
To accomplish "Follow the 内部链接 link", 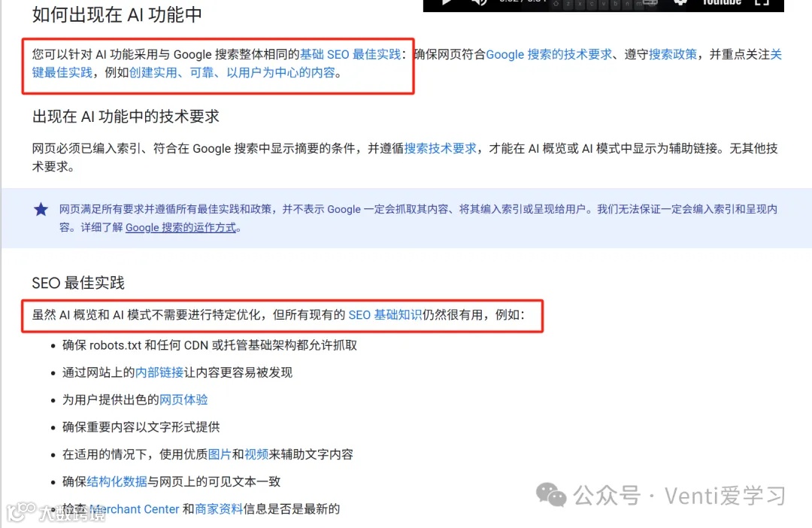I will point(159,372).
